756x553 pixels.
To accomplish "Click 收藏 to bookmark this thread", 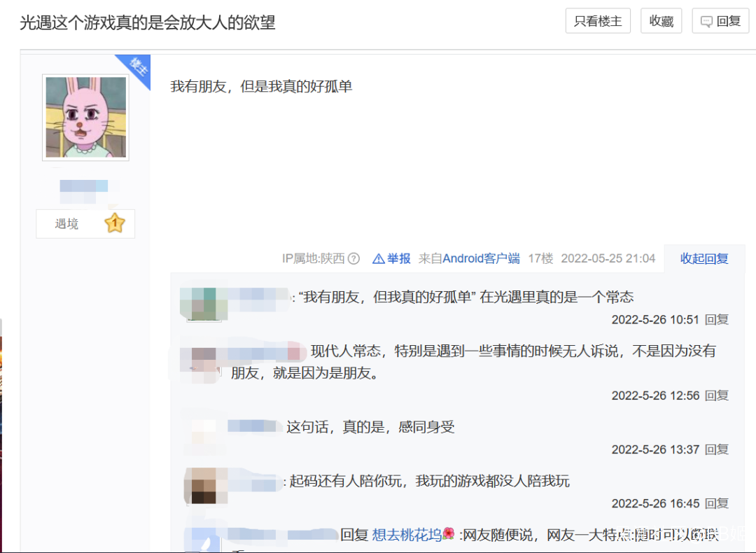I will click(x=661, y=21).
